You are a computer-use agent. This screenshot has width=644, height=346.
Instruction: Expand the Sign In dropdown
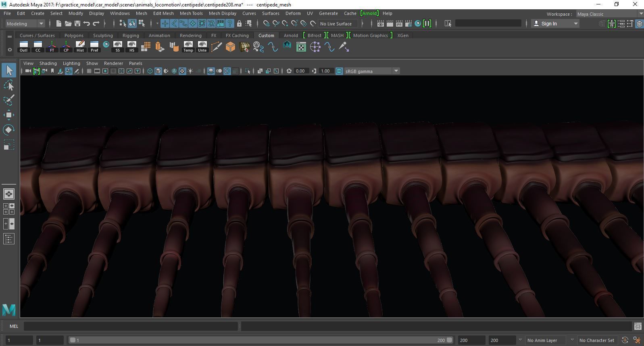tap(556, 23)
